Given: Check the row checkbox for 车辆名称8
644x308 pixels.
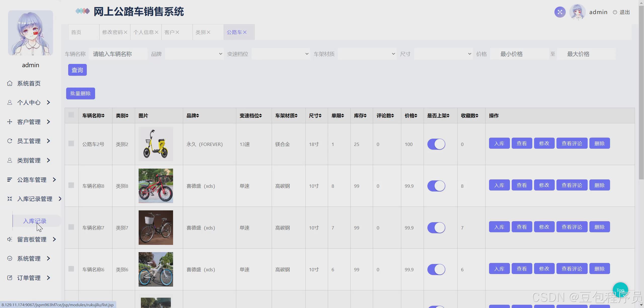Looking at the screenshot, I should pyautogui.click(x=71, y=185).
